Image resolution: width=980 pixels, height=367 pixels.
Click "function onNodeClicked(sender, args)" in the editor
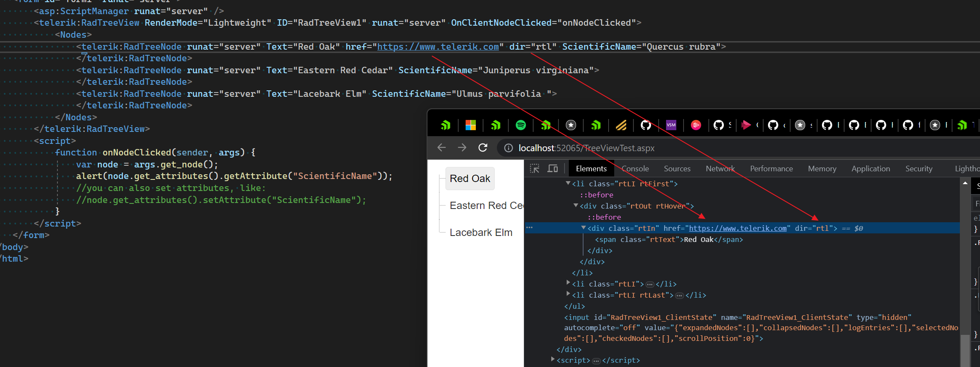click(155, 152)
